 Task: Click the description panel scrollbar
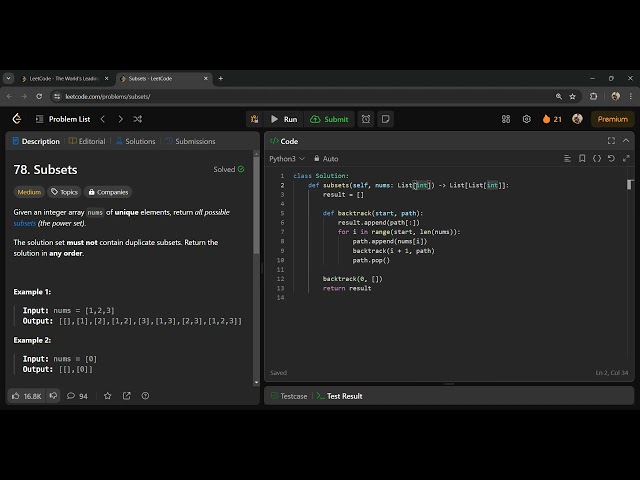(x=256, y=206)
